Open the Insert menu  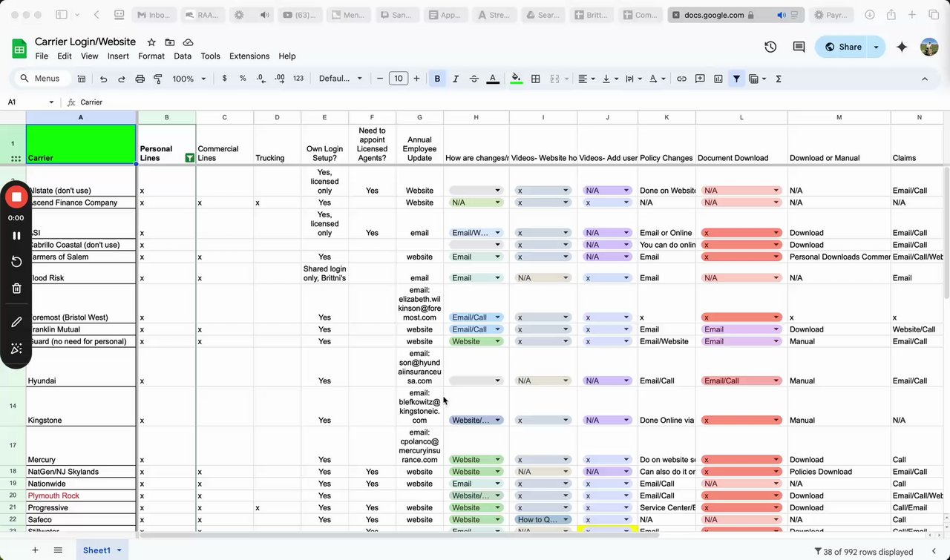118,56
